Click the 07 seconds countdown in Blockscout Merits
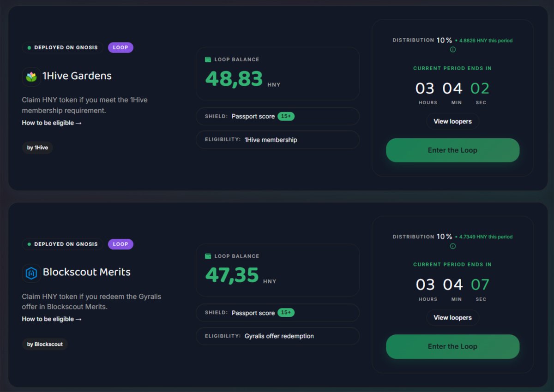Image resolution: width=554 pixels, height=392 pixels. tap(480, 285)
